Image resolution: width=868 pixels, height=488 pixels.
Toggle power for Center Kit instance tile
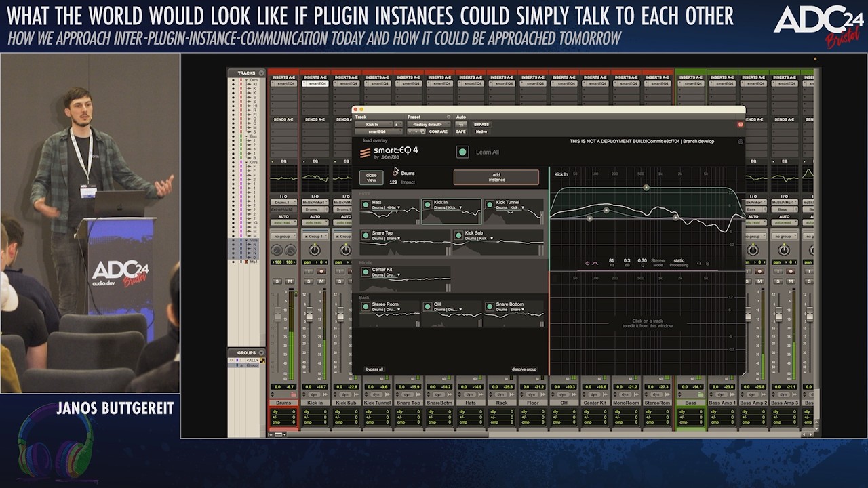(366, 272)
